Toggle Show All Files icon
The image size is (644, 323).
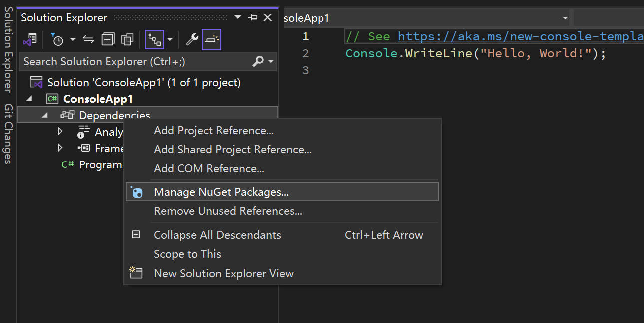[x=127, y=40]
